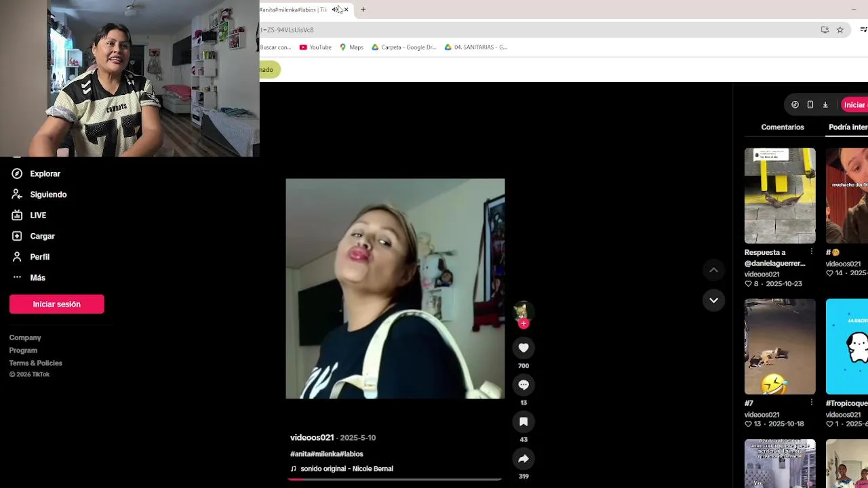Open Terms & Policies footer link
Image resolution: width=868 pixels, height=488 pixels.
pos(35,363)
